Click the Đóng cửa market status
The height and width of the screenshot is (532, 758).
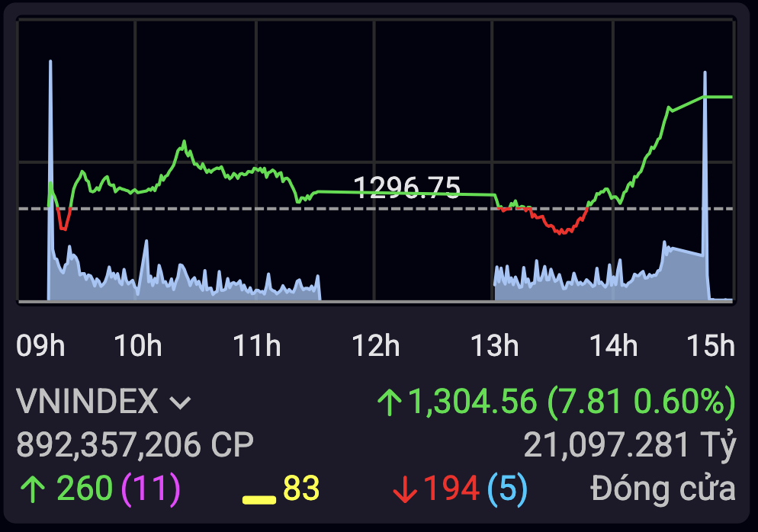(663, 489)
